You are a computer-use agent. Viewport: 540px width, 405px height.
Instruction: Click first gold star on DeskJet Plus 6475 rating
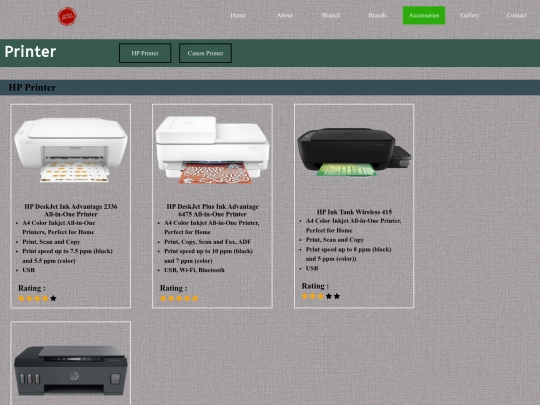(163, 298)
